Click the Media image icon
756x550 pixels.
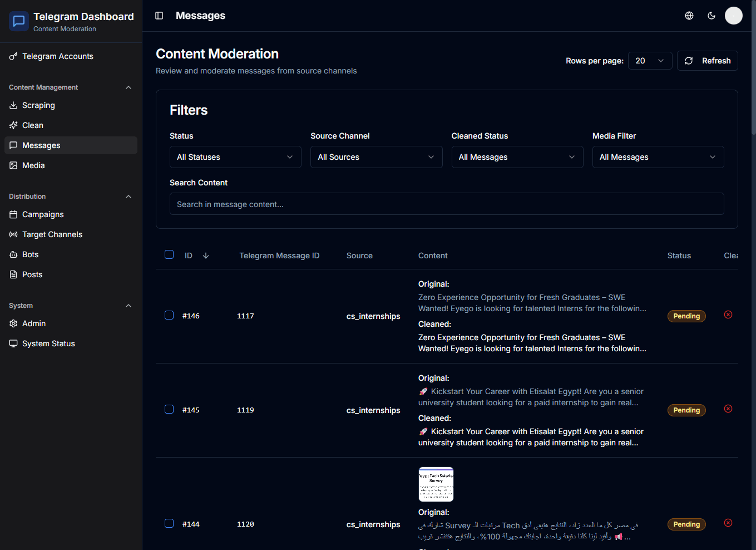click(x=13, y=165)
